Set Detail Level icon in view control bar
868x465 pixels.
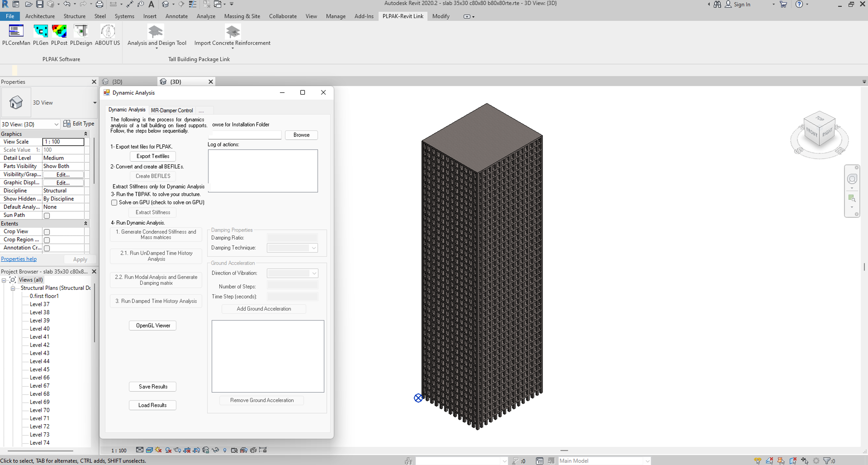[x=139, y=450]
